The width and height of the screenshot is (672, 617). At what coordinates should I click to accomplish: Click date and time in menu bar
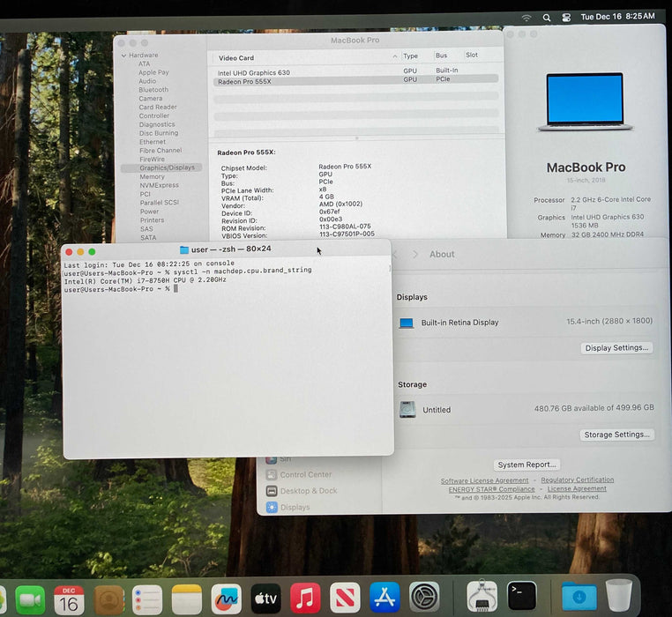point(617,17)
